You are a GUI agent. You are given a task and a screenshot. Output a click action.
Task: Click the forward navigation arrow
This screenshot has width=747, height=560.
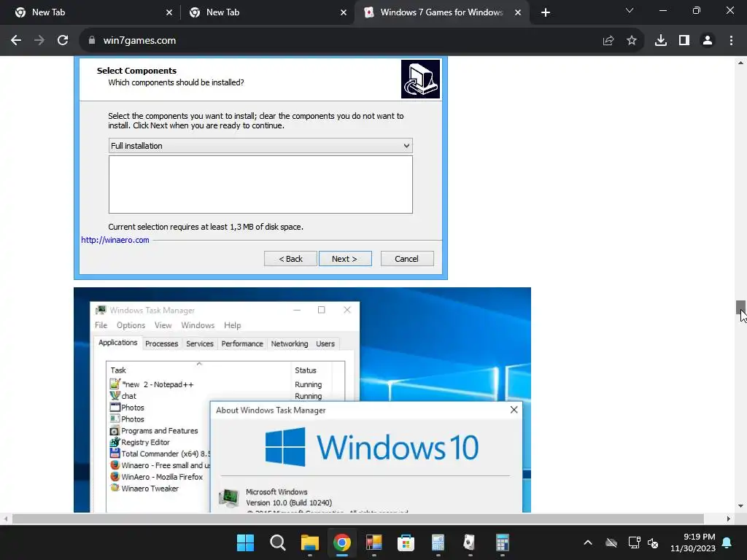39,41
